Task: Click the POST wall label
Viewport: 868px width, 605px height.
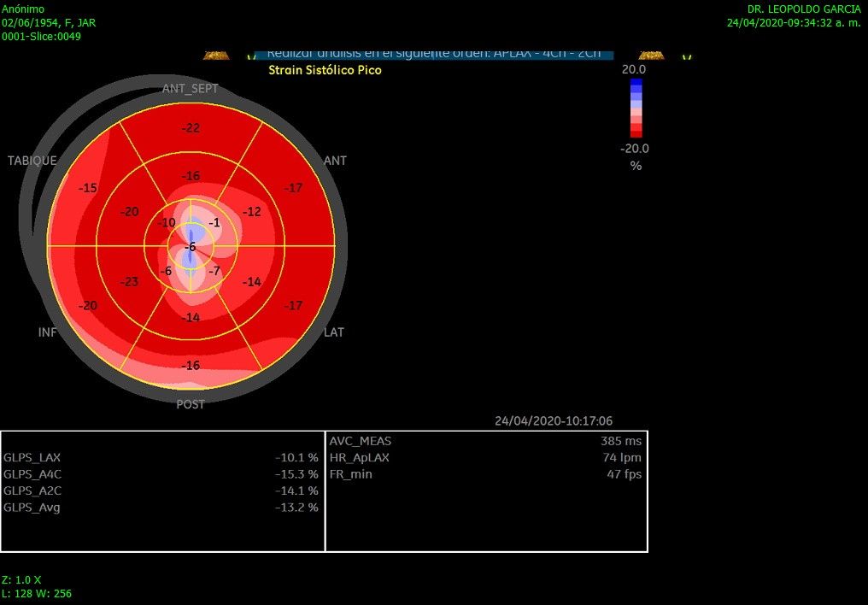Action: coord(191,404)
